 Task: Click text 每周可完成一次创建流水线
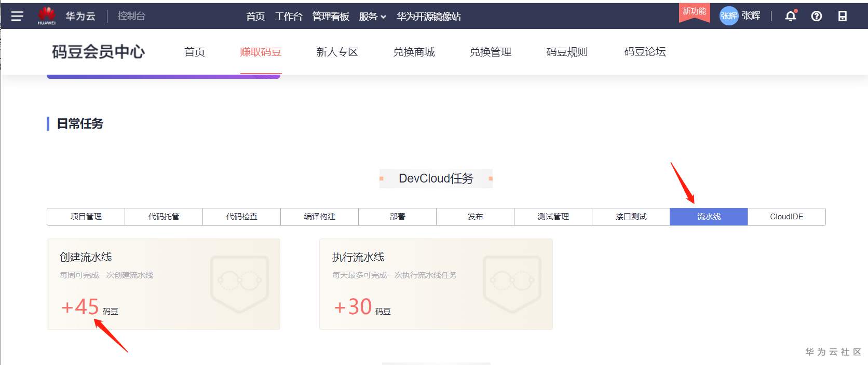[106, 275]
